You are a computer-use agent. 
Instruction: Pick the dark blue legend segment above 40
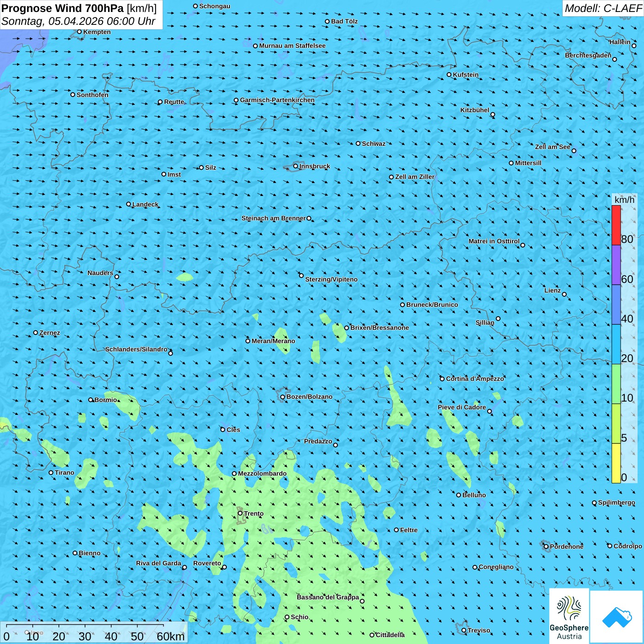tap(616, 305)
